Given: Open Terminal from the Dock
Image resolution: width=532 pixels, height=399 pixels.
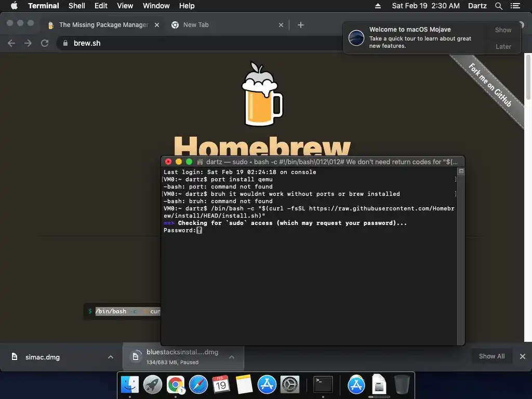Looking at the screenshot, I should [323, 384].
